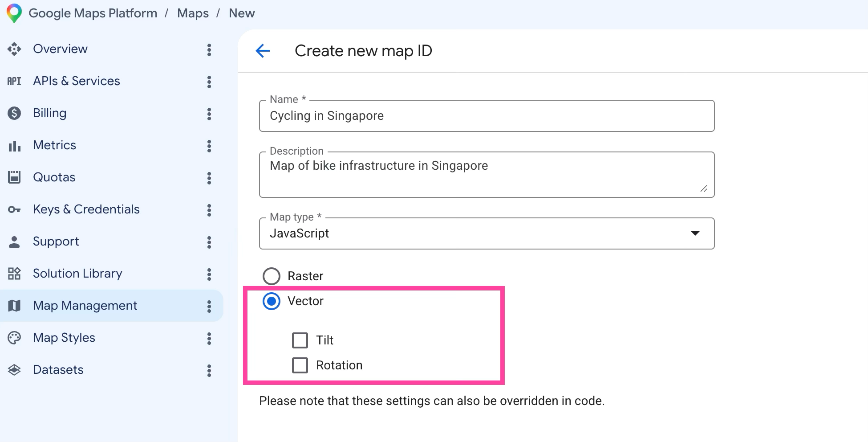Open Keys & Credentials section

[86, 209]
